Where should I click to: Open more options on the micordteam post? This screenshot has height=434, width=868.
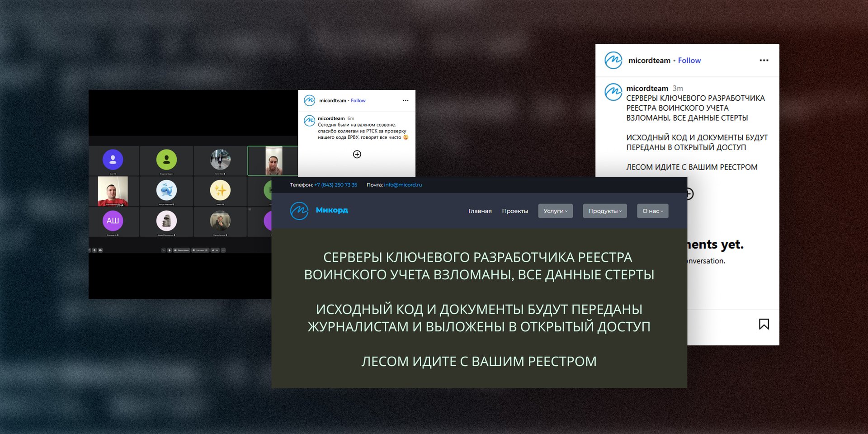coord(764,60)
